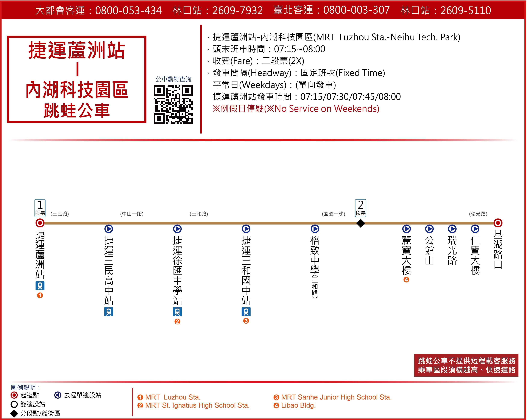
Task: Click the train icon under 捷運徐匯中學站
Action: [178, 312]
